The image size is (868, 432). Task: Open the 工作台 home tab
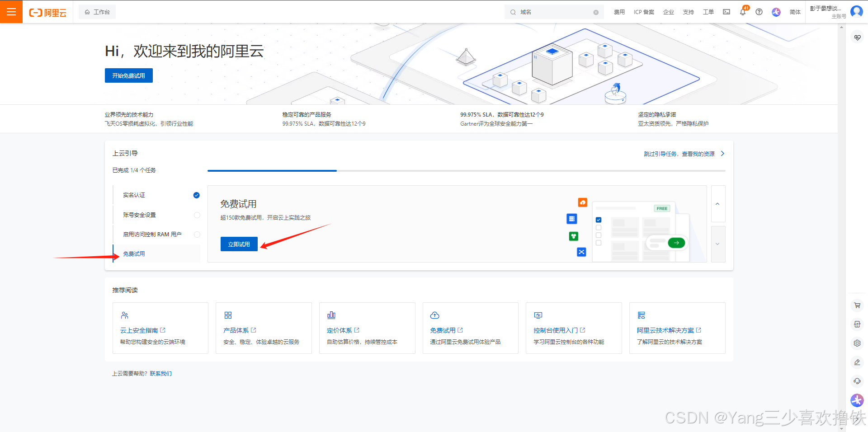97,12
